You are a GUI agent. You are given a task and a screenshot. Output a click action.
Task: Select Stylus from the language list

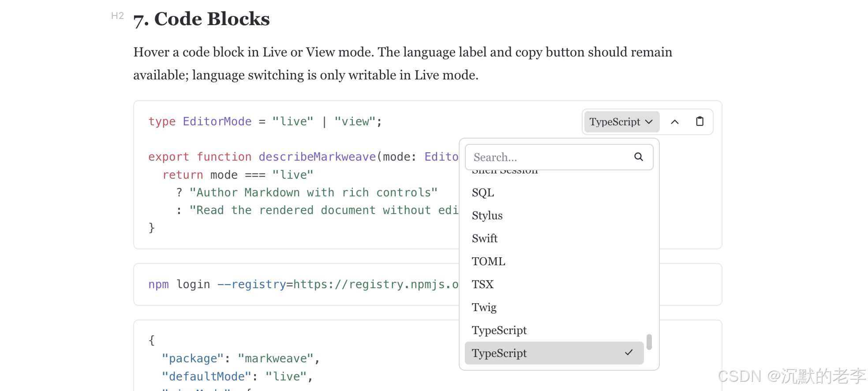pyautogui.click(x=554, y=215)
